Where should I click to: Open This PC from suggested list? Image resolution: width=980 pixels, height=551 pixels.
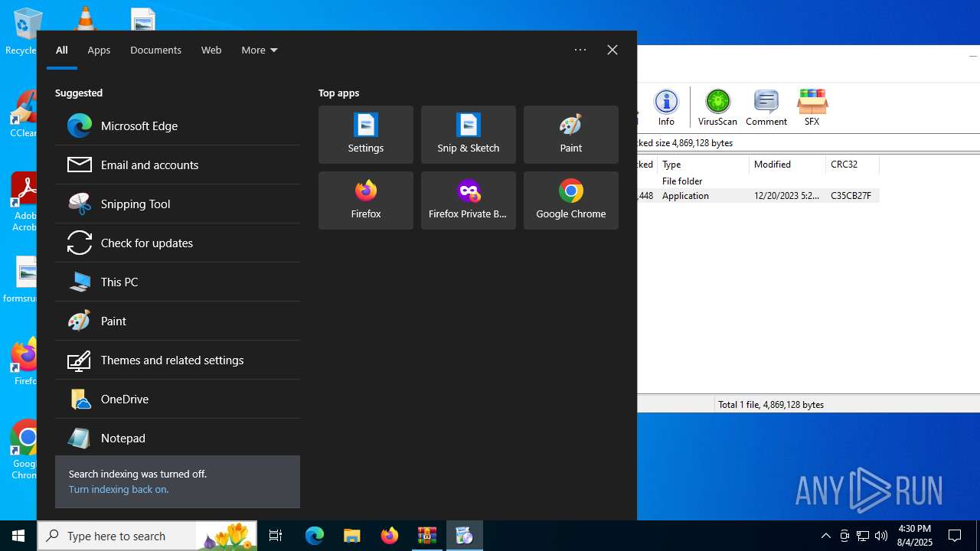178,282
